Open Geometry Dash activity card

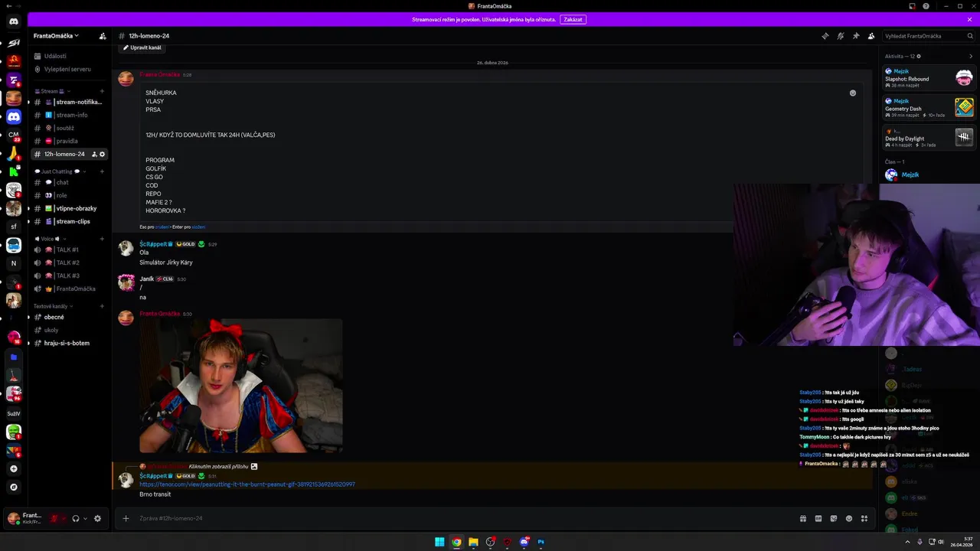tap(929, 108)
